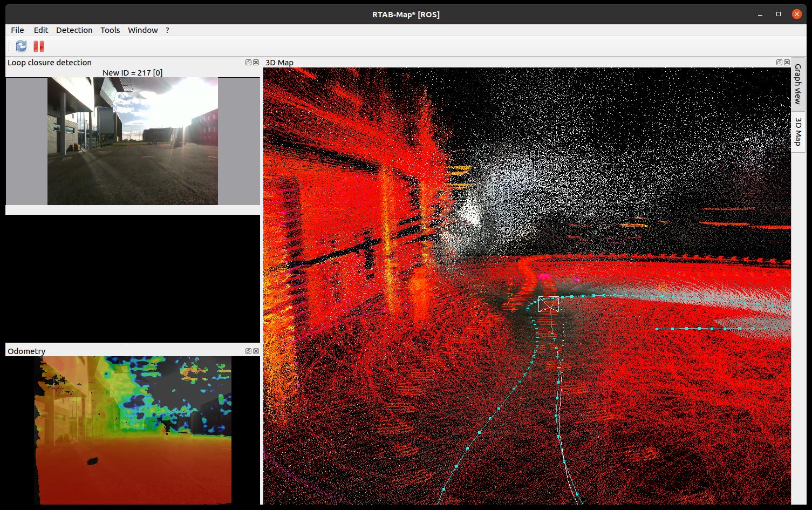Close the 3D Map panel
Viewport: 812px width, 510px height.
(x=787, y=63)
